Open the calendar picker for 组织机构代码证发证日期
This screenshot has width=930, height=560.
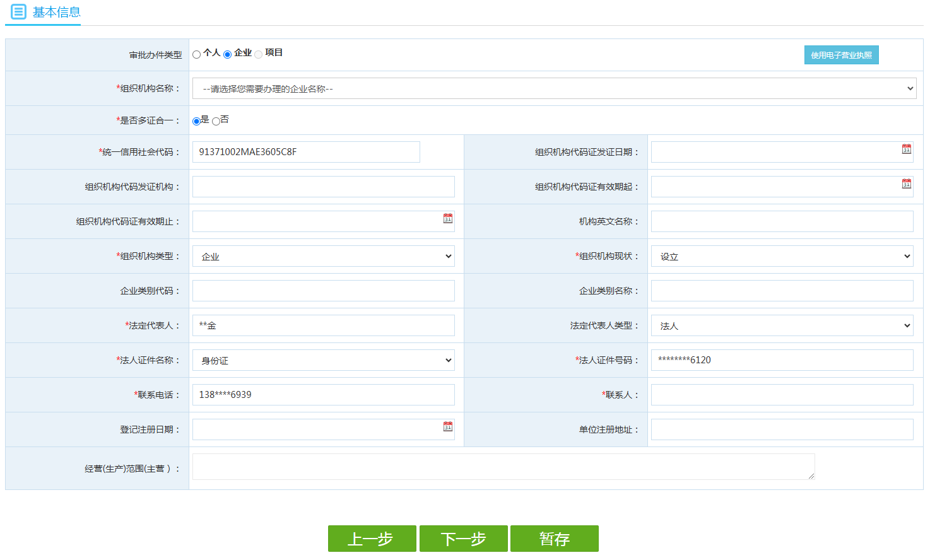click(x=908, y=149)
